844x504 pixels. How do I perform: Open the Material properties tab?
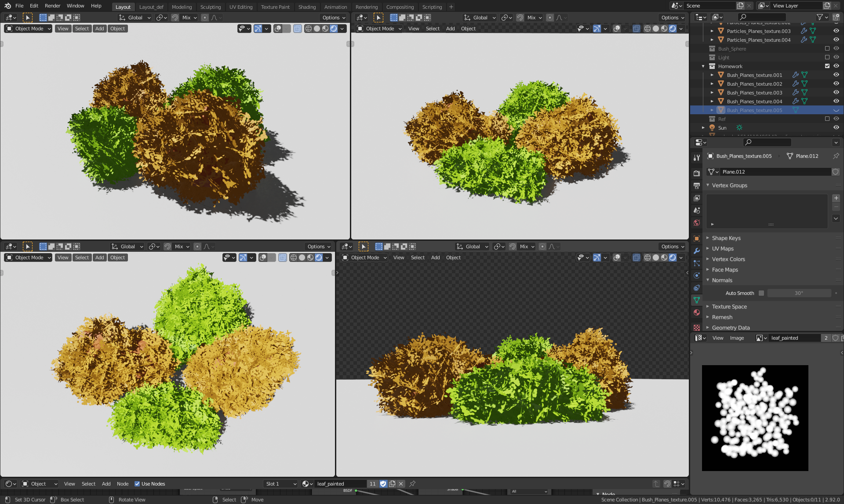697,312
